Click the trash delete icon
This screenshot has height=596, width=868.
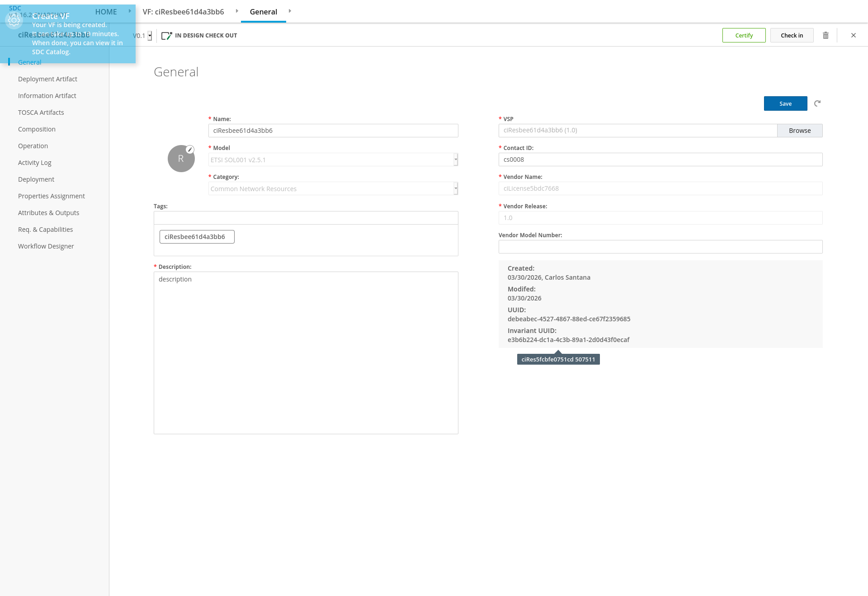[x=826, y=35]
